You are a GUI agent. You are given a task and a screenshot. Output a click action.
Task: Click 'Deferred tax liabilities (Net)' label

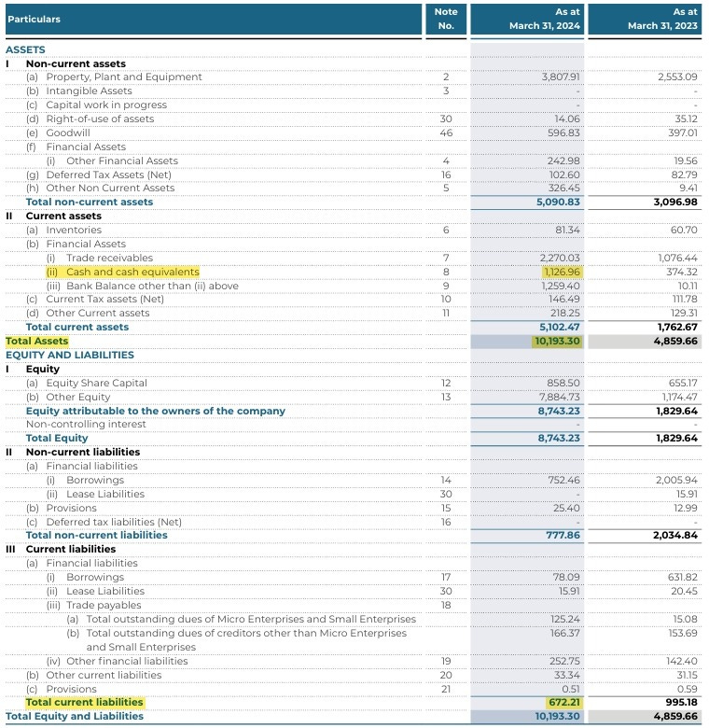point(114,522)
